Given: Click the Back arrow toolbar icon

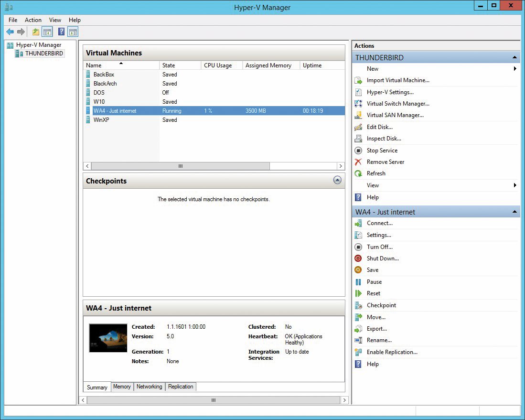Looking at the screenshot, I should pos(10,32).
